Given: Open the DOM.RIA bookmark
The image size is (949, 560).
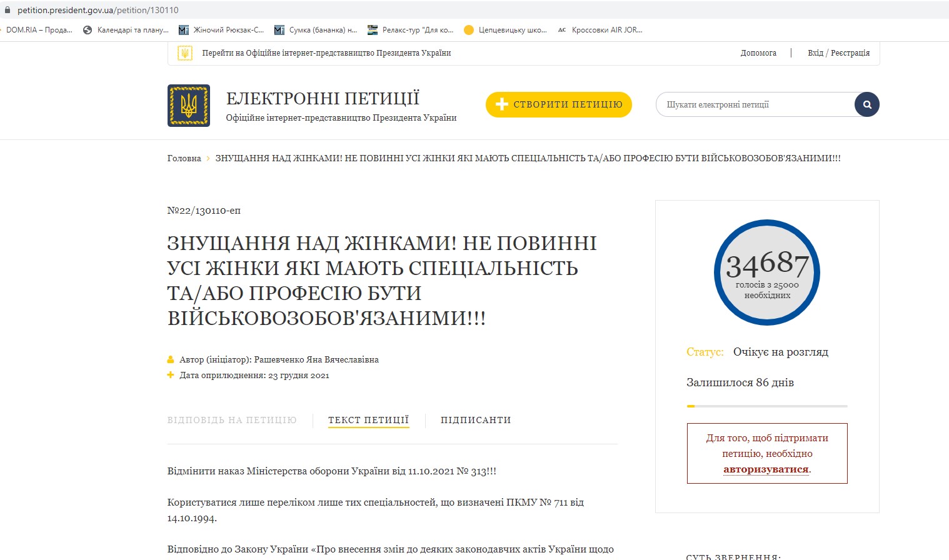Looking at the screenshot, I should coord(39,30).
